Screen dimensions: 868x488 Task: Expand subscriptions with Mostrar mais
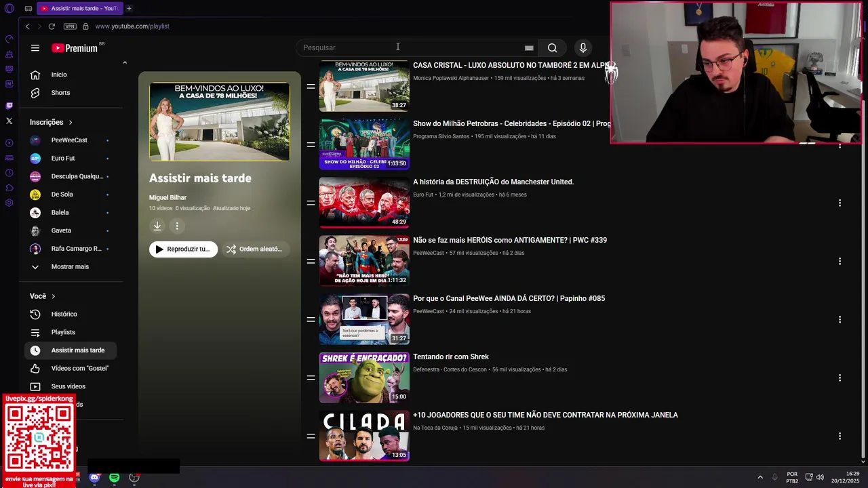coord(70,266)
